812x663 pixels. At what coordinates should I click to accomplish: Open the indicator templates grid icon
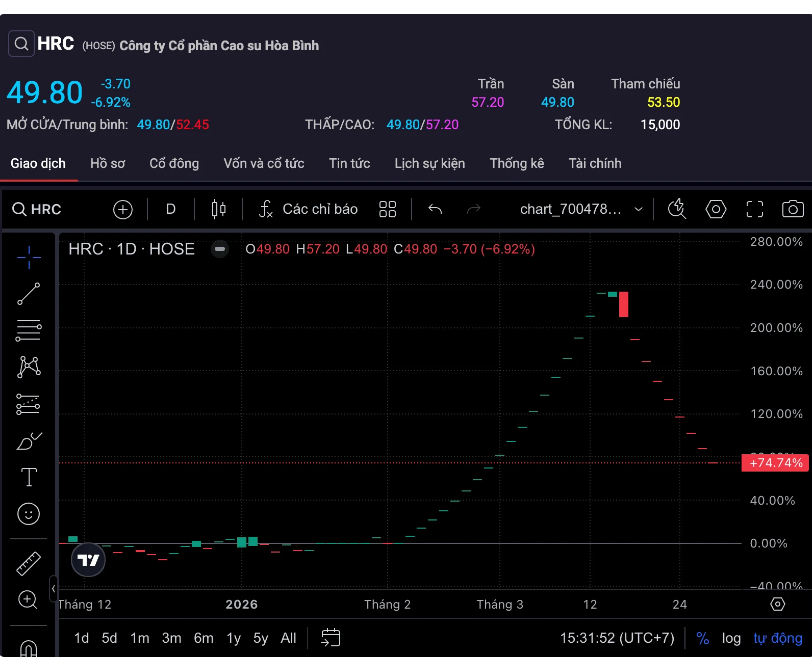tap(387, 209)
